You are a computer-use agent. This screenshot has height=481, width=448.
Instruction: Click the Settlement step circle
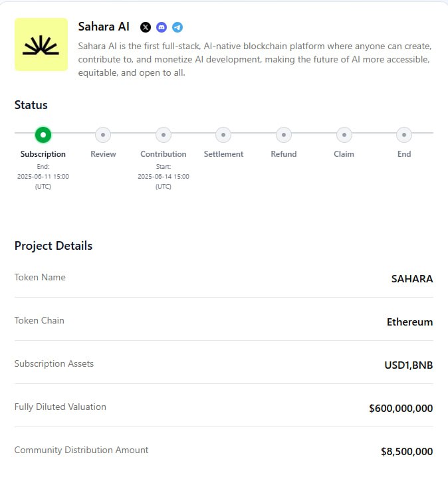[x=223, y=135]
